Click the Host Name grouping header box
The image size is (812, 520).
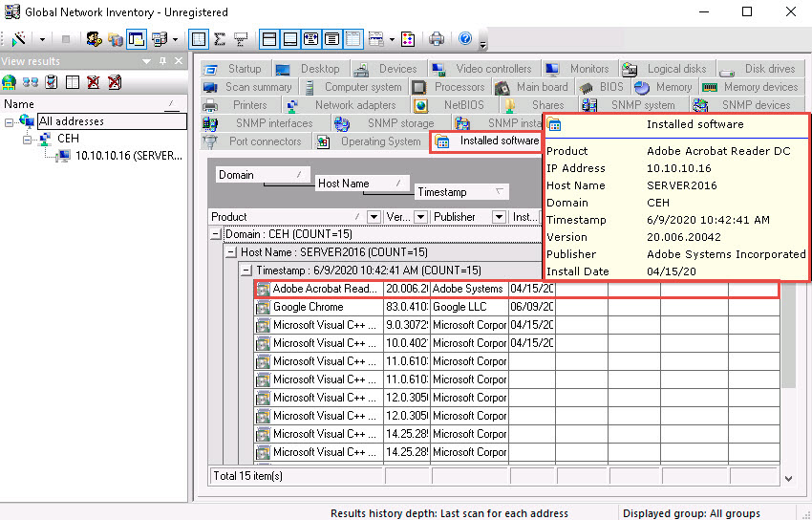[x=362, y=184]
